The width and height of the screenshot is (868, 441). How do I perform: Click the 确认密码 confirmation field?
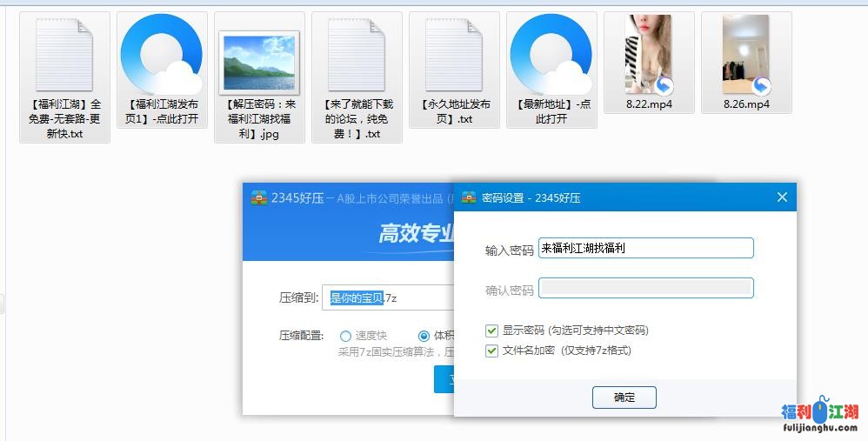[x=645, y=288]
